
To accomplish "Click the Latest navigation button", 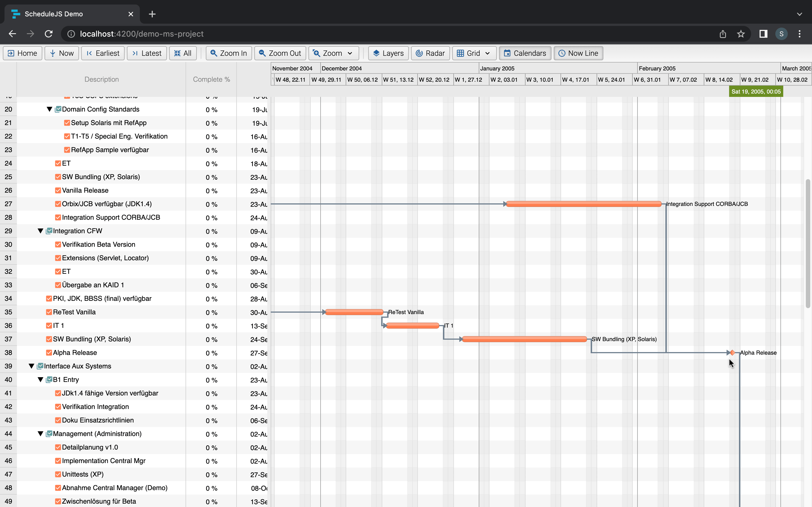I will point(147,53).
